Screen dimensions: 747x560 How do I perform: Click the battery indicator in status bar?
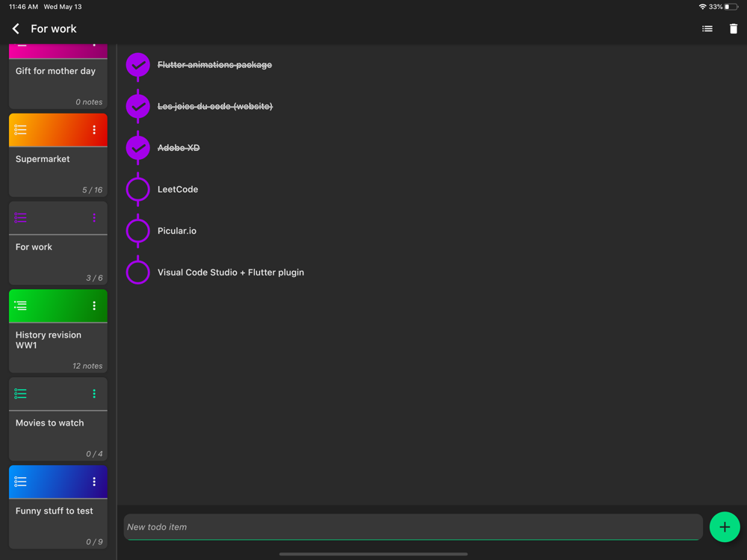pos(731,7)
